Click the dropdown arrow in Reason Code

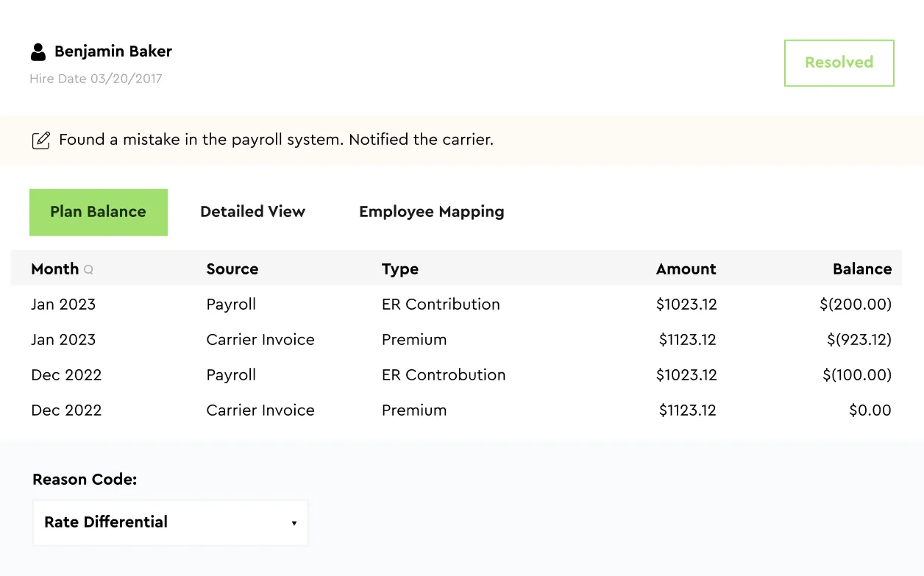point(294,523)
